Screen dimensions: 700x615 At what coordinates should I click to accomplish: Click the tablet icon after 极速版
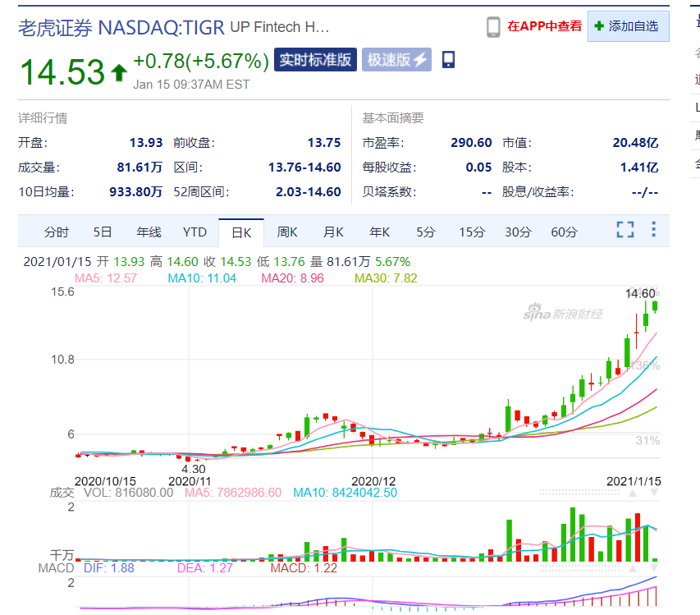coord(448,59)
